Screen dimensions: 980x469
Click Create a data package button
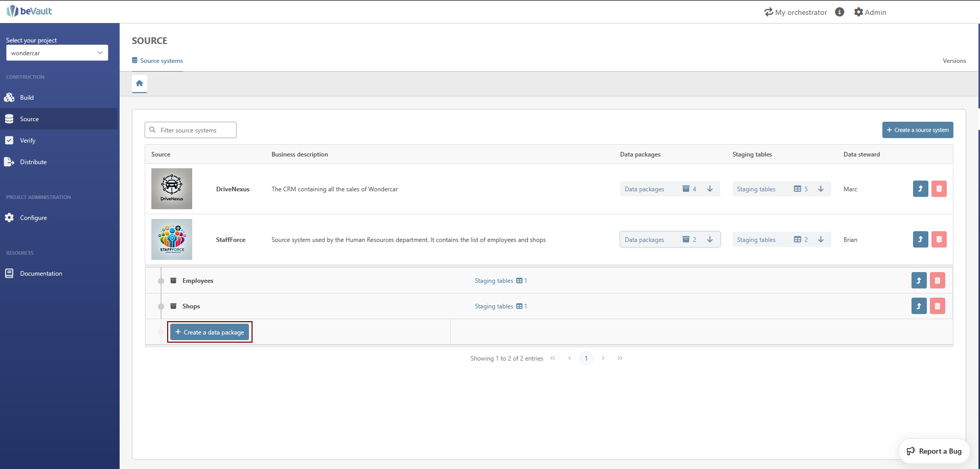210,332
